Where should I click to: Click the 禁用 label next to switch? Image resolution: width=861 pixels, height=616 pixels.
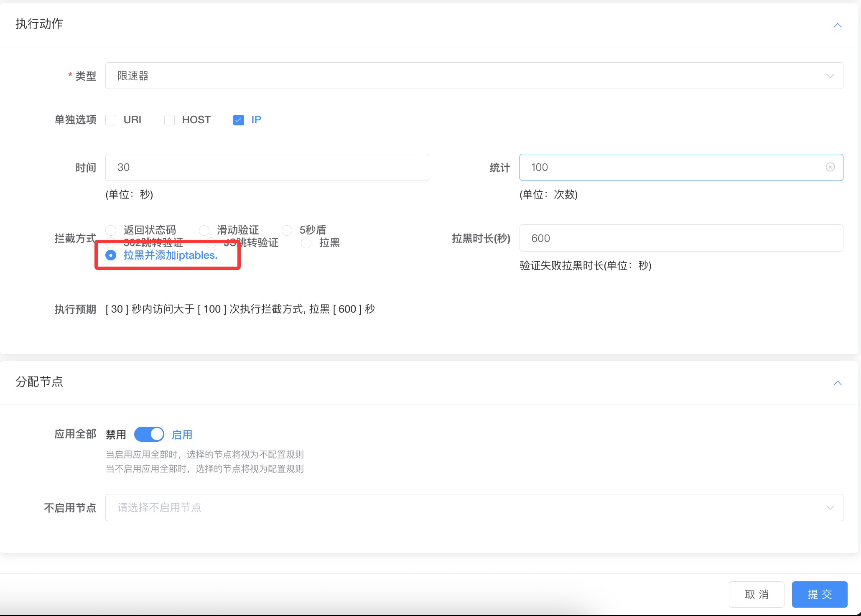click(116, 435)
